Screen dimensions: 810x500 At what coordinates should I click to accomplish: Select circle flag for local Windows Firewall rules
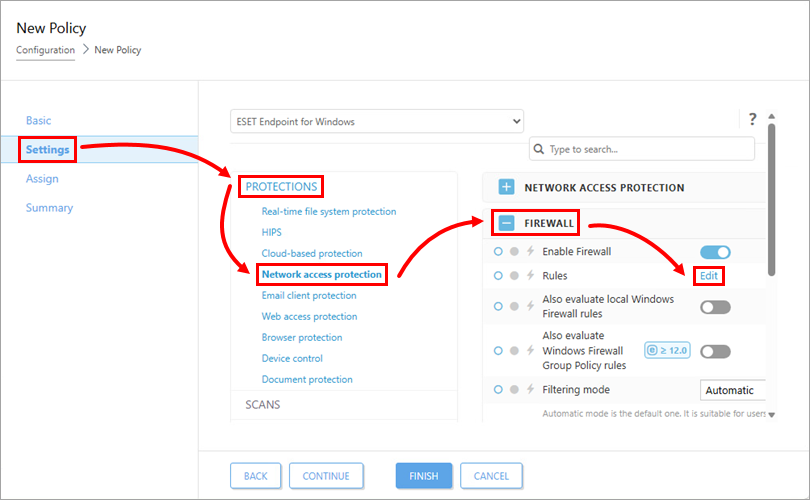point(498,306)
